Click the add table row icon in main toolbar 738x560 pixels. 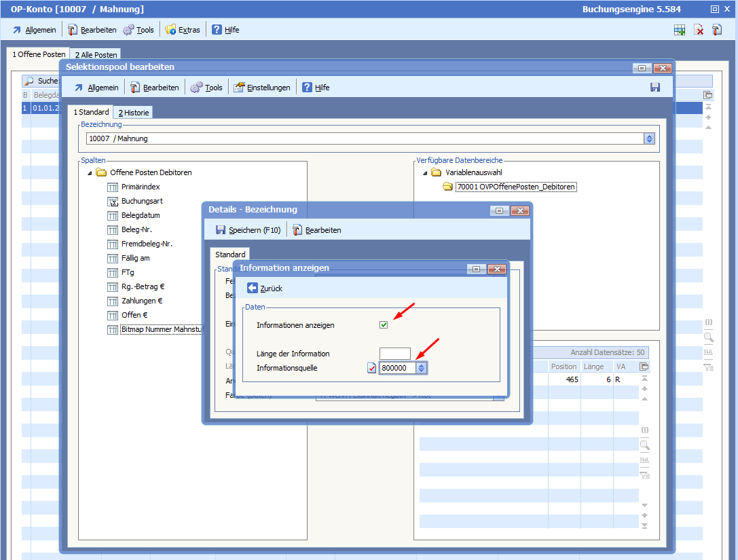680,30
